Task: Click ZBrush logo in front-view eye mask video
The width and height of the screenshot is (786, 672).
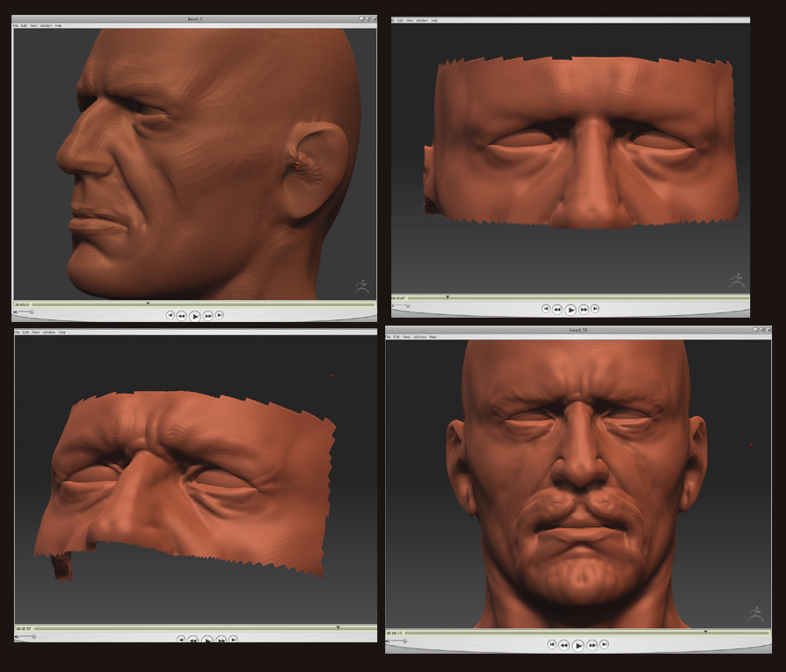Action: 736,280
